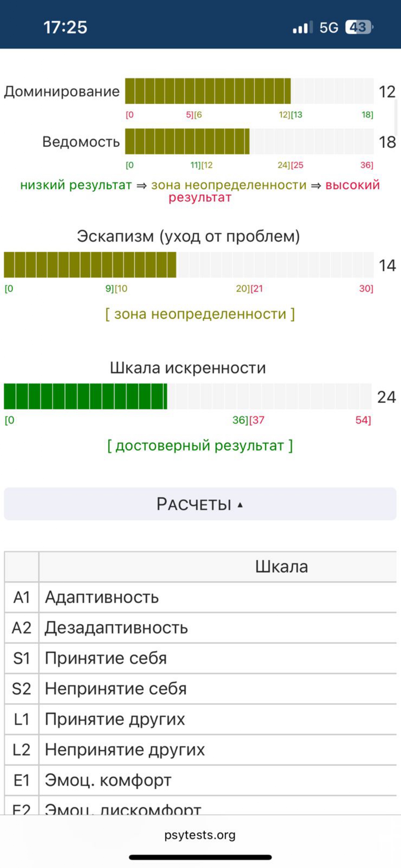Click the Ведомость progress bar
The width and height of the screenshot is (401, 868).
click(249, 142)
